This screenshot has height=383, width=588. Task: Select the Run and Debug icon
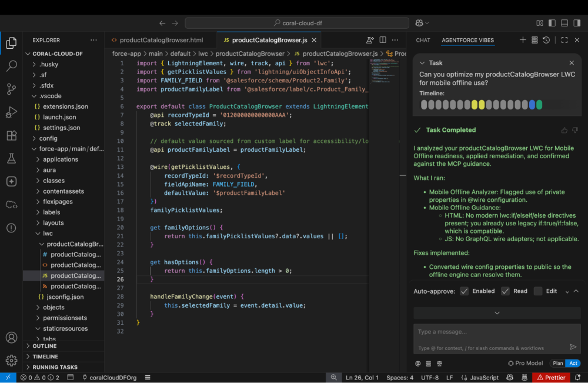[x=12, y=111]
